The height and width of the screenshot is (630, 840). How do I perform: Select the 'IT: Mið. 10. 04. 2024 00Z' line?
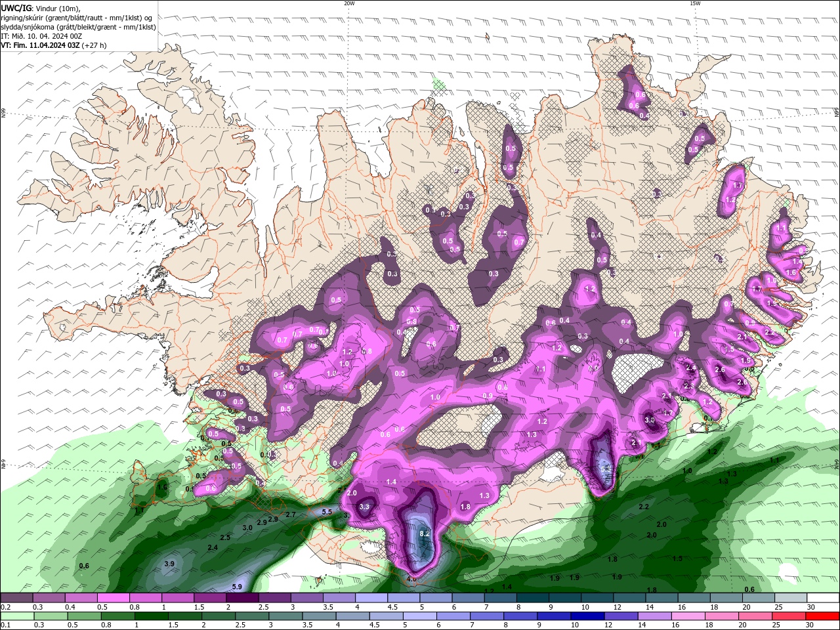(x=41, y=36)
